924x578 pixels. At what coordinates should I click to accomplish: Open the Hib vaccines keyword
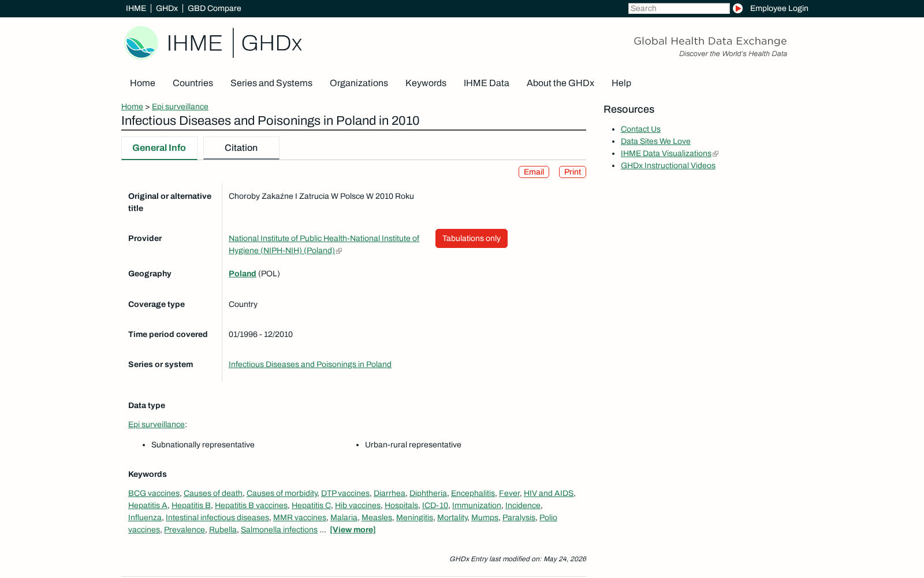357,505
